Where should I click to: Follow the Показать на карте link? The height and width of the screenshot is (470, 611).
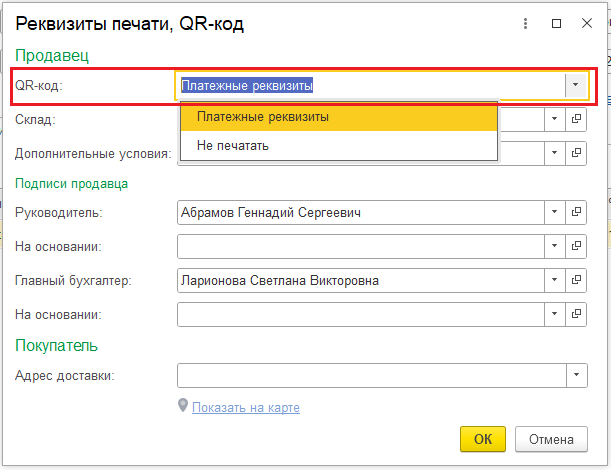tap(246, 407)
